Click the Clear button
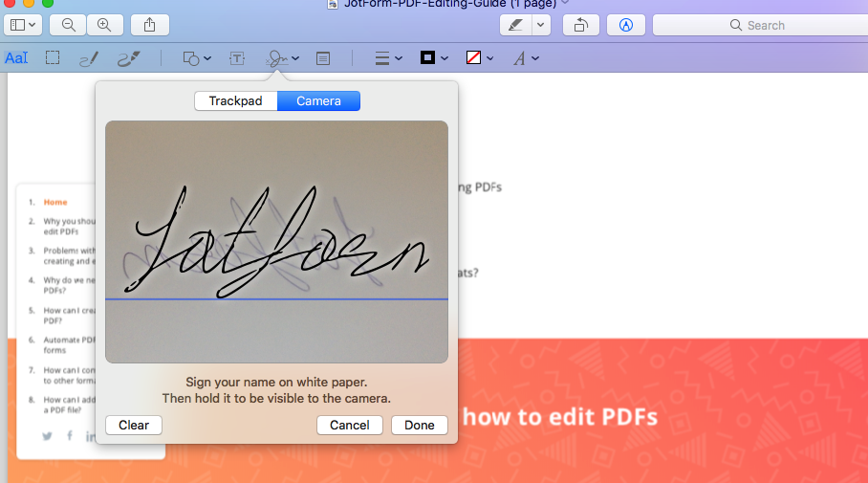 pyautogui.click(x=134, y=425)
